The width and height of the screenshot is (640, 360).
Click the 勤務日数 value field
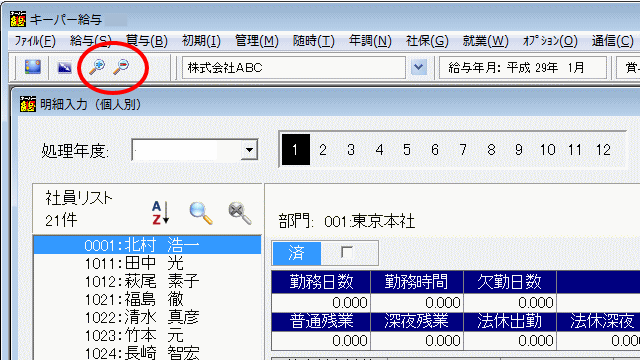pyautogui.click(x=321, y=303)
